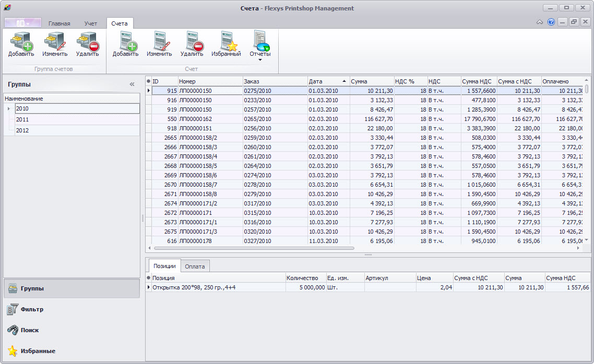Toggle sort order on the Дата column
The image size is (594, 364).
328,81
